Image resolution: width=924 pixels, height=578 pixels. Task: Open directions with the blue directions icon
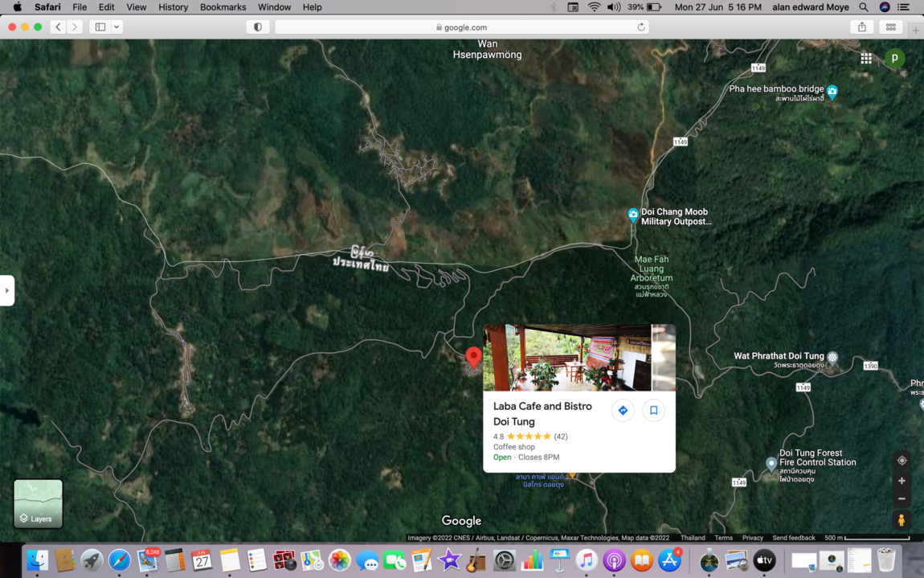point(623,410)
